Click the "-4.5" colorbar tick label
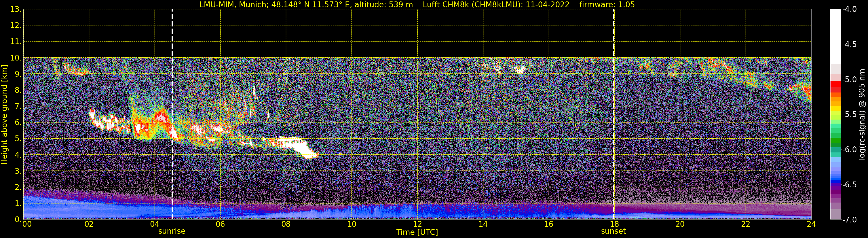The image size is (868, 238). (x=850, y=44)
